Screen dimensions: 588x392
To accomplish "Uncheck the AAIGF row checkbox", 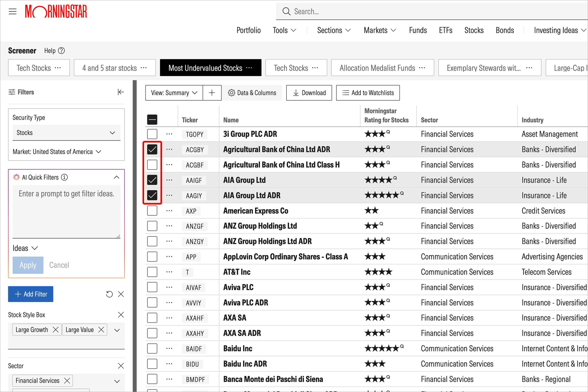I will click(152, 180).
